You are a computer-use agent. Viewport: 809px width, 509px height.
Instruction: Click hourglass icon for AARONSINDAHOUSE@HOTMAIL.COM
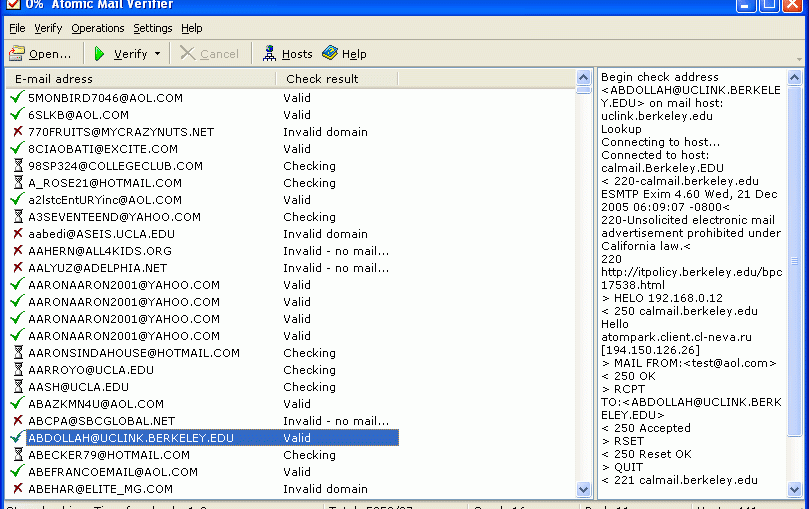point(18,352)
